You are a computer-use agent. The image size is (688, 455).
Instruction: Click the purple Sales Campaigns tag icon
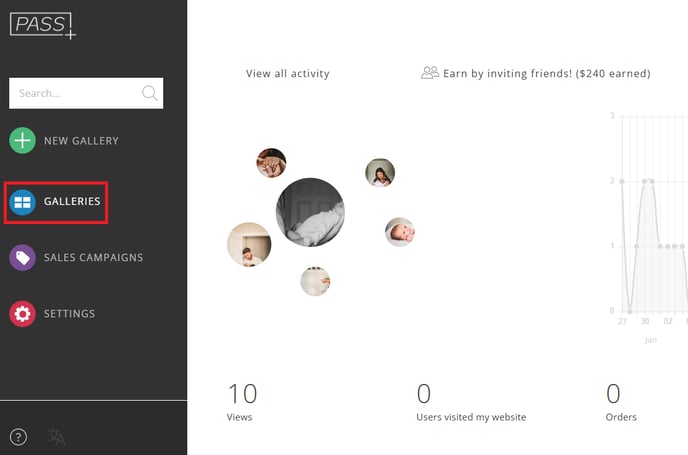tap(22, 258)
